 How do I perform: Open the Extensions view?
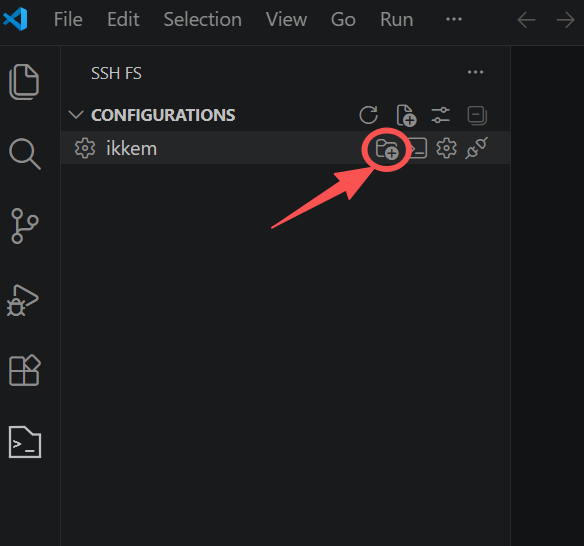point(25,370)
